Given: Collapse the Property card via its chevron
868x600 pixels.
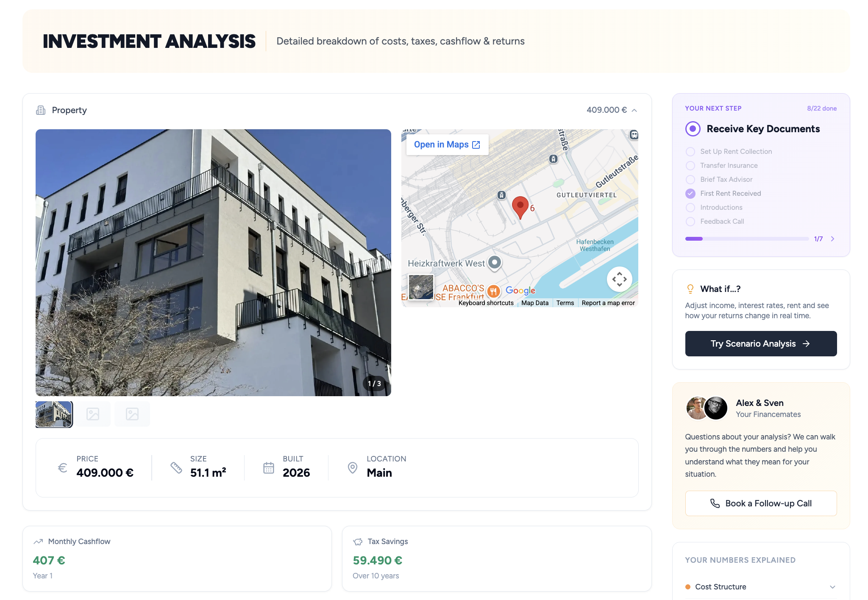Looking at the screenshot, I should click(x=634, y=110).
